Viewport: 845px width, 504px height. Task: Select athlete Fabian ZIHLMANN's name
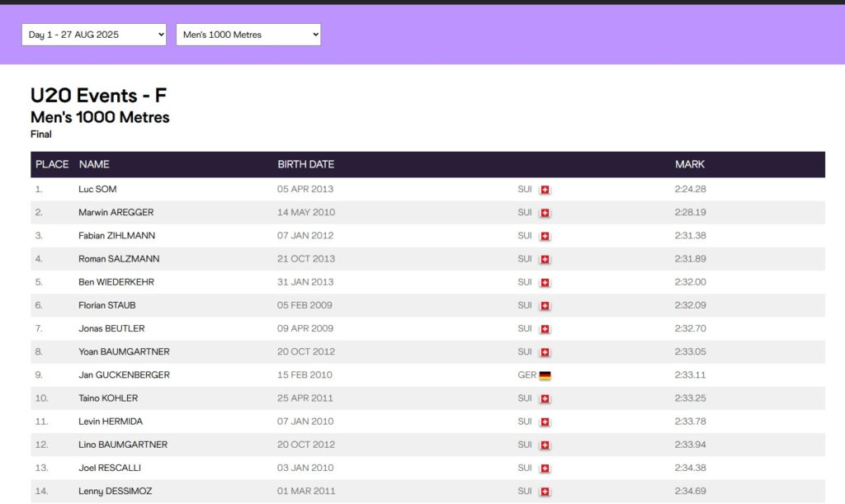116,236
